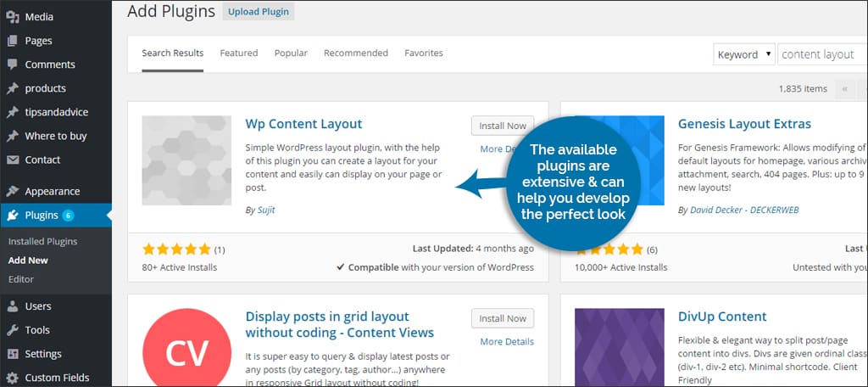Click the pin icon beside products

click(x=12, y=88)
